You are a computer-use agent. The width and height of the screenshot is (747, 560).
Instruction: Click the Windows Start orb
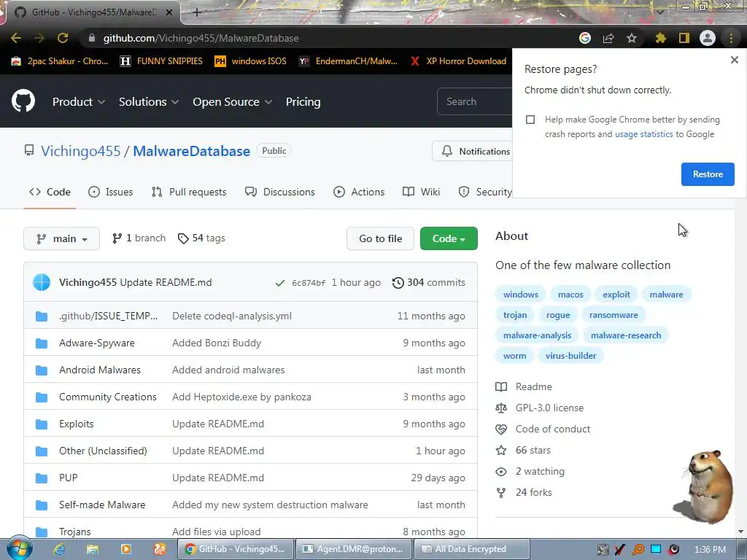19,548
